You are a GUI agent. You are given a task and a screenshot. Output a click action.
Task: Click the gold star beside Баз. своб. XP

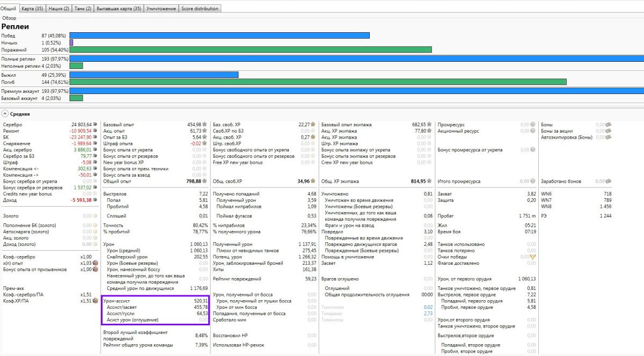[x=313, y=125]
